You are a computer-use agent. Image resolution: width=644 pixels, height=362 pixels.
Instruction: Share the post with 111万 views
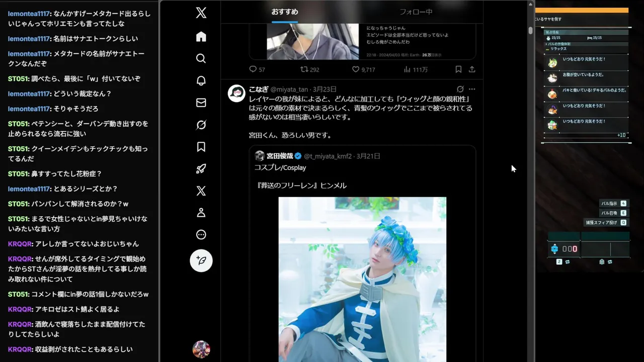click(472, 69)
